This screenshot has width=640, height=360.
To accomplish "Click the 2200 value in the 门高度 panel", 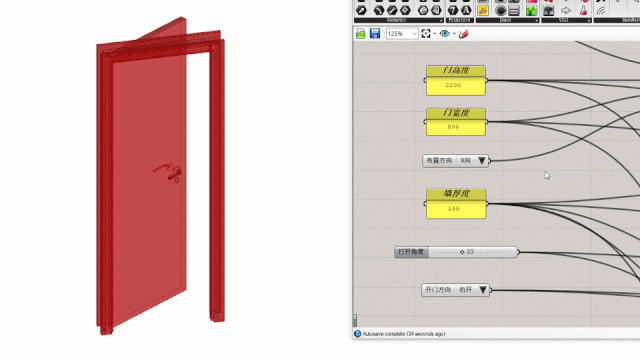I will pyautogui.click(x=453, y=85).
